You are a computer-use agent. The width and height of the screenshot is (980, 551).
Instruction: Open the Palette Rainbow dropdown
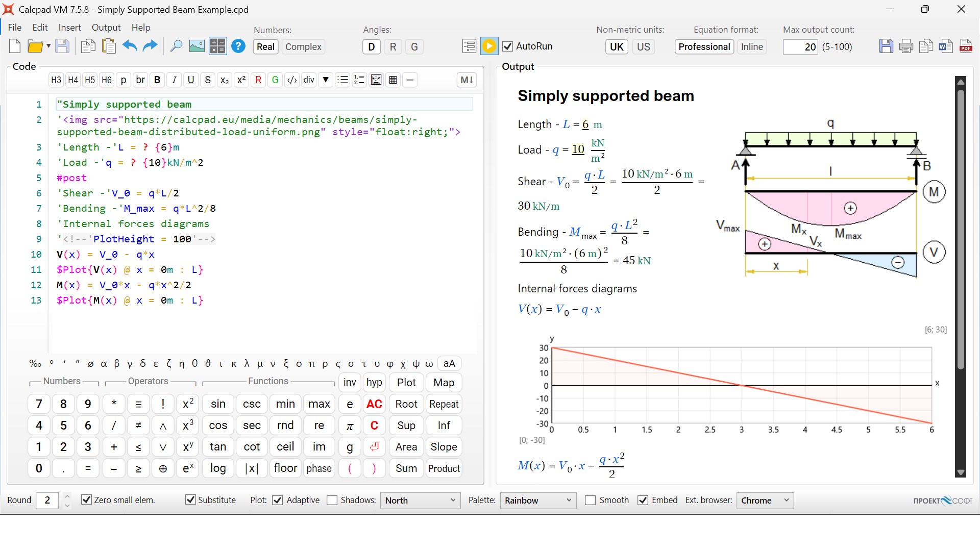[538, 500]
